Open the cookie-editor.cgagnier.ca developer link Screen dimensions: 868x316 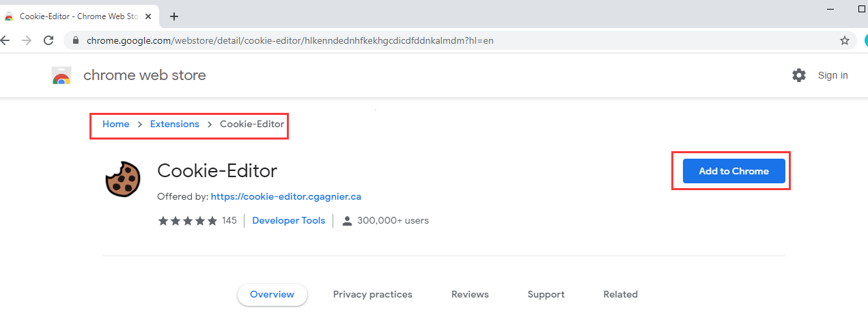click(286, 196)
